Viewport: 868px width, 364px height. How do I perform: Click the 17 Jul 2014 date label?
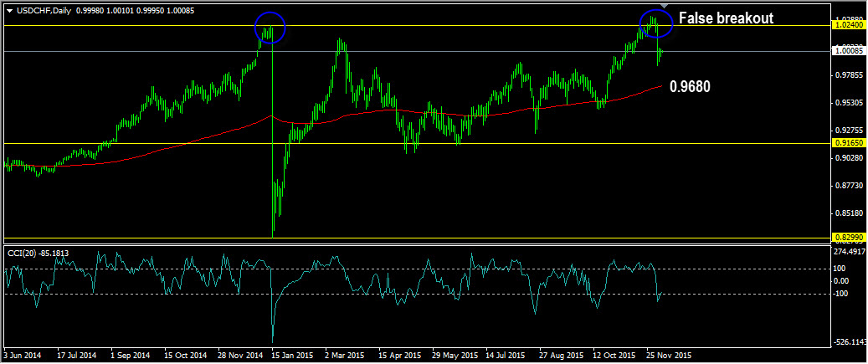pyautogui.click(x=76, y=354)
